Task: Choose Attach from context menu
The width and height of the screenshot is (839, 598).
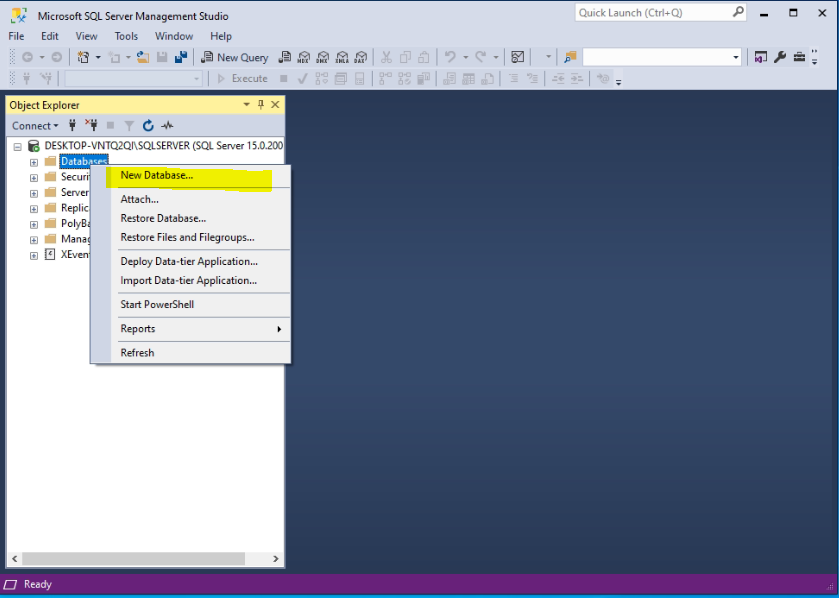Action: tap(190, 200)
